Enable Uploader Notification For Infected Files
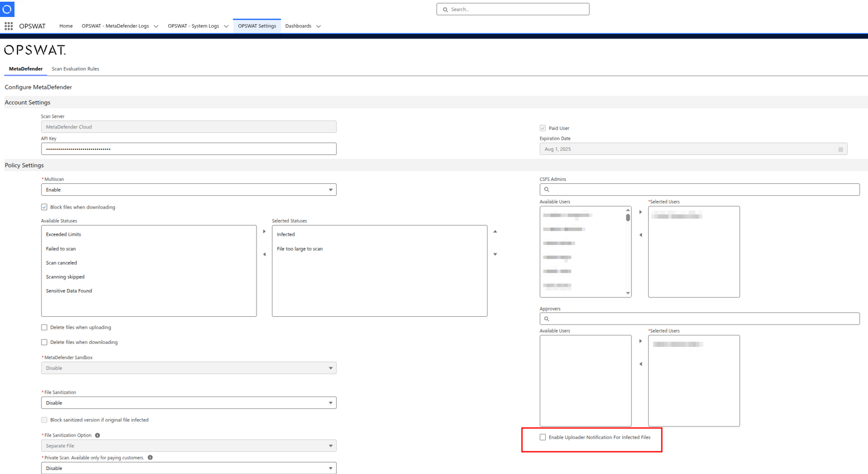 543,437
